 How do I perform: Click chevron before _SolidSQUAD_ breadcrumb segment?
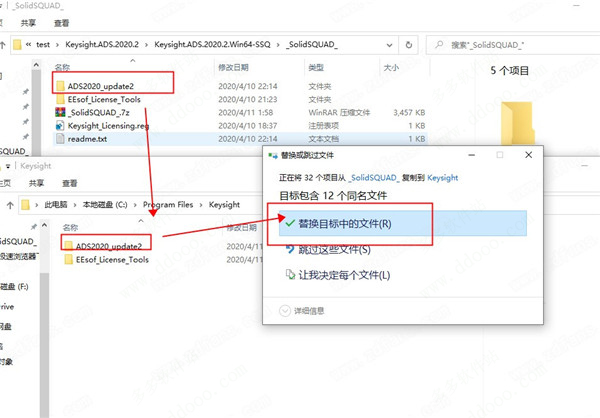coord(278,45)
